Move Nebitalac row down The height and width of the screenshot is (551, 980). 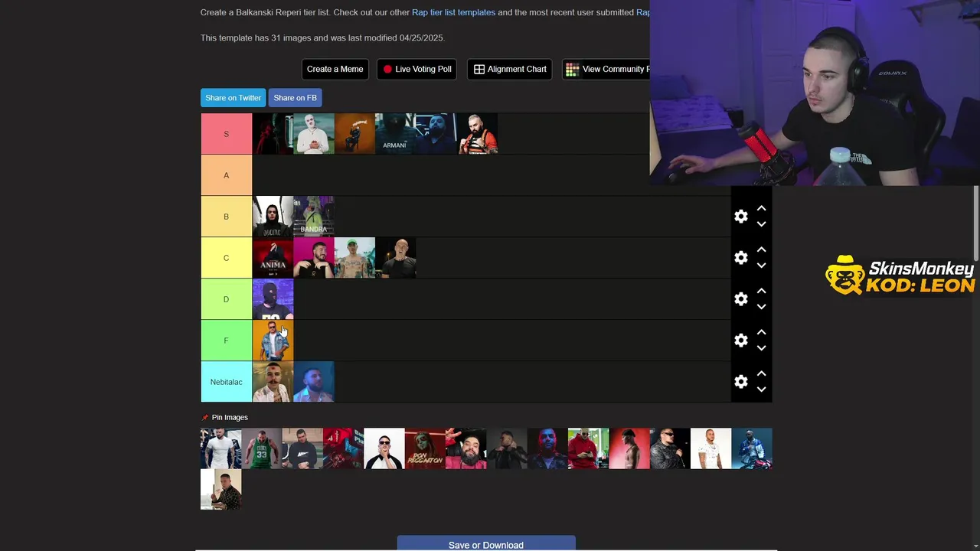coord(761,390)
